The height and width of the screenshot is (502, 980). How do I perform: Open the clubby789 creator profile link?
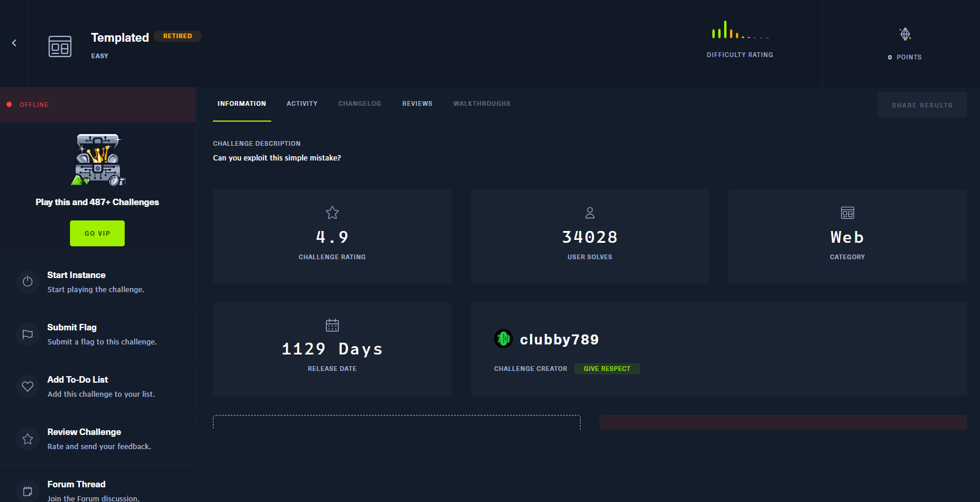pyautogui.click(x=559, y=340)
